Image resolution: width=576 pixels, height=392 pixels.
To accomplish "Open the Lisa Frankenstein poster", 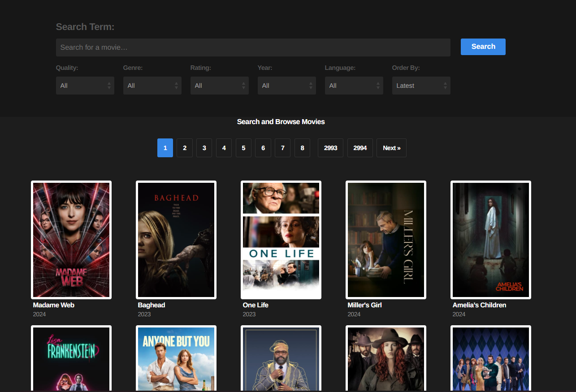I will 71,358.
